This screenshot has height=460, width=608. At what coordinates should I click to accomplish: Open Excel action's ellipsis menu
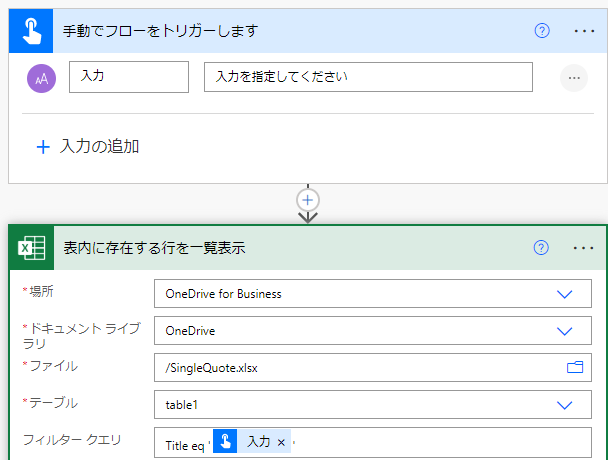coord(584,248)
